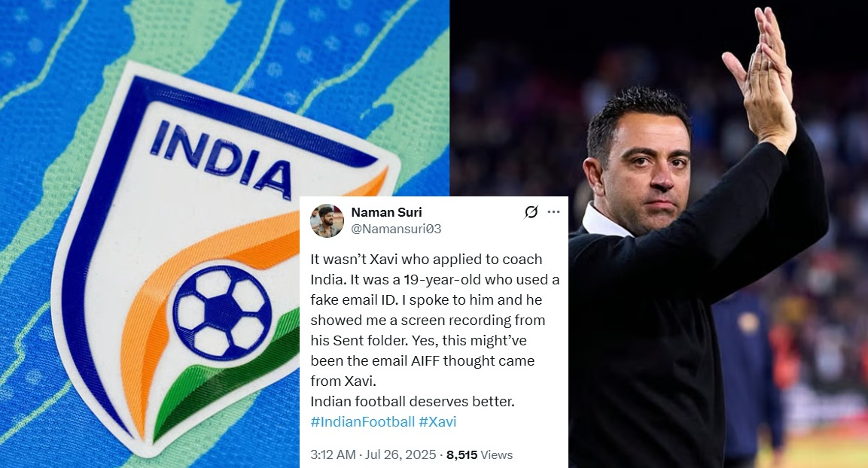Follow the #IndianFootball hashtag
868x468 pixels.
pos(363,421)
